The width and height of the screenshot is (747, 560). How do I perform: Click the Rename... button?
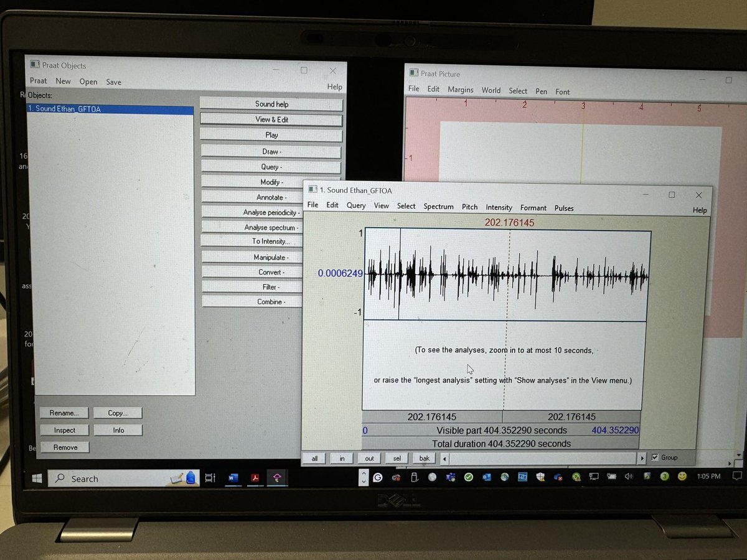point(65,413)
